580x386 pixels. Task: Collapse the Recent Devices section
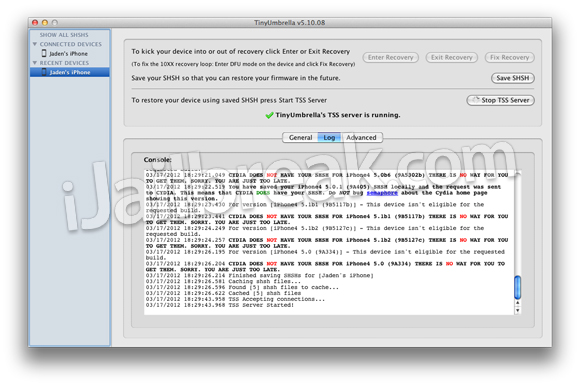[35, 63]
